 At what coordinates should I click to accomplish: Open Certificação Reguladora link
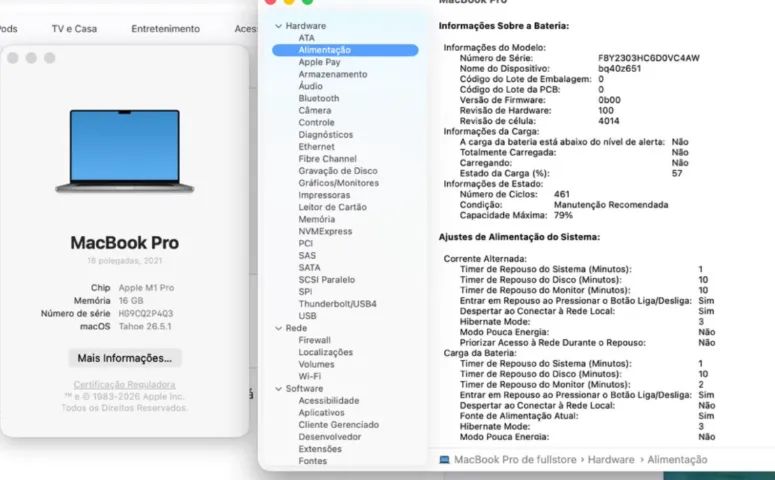125,385
